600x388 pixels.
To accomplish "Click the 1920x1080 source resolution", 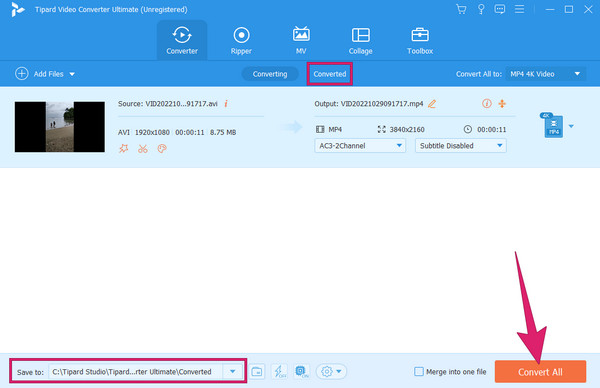I will pos(152,132).
